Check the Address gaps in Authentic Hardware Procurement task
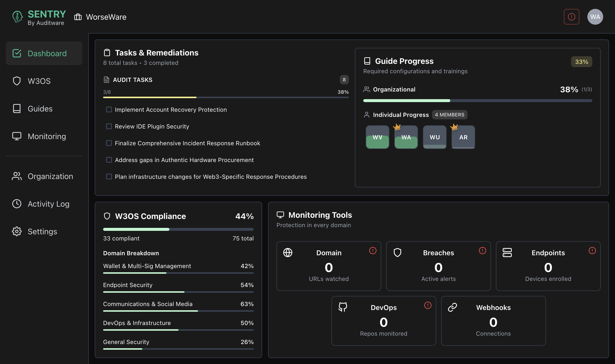The image size is (615, 364). coord(109,160)
